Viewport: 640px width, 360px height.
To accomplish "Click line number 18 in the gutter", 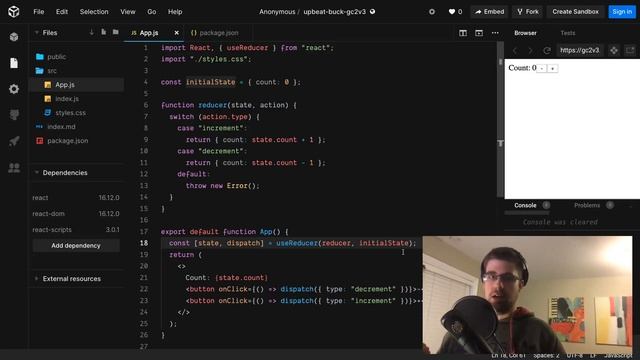I will pos(144,243).
